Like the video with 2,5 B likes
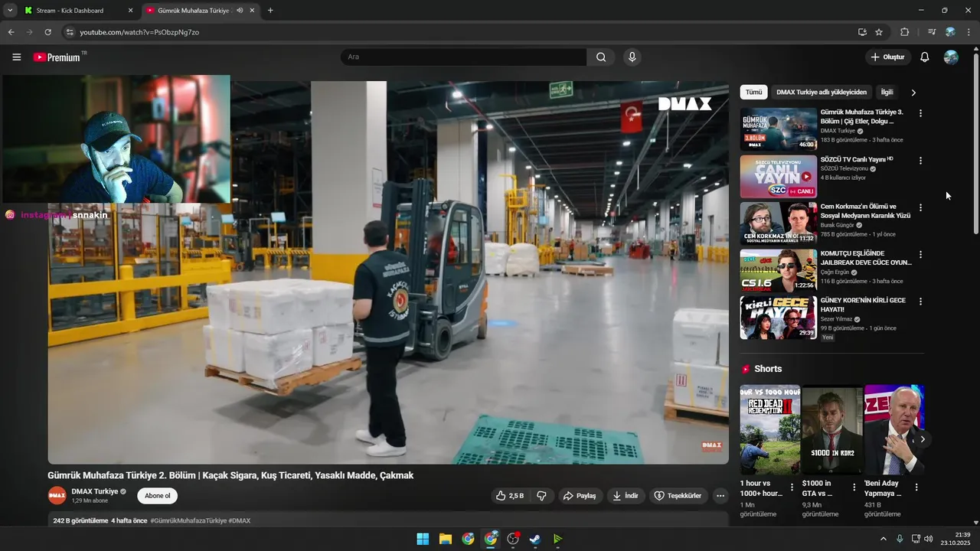 click(x=510, y=496)
